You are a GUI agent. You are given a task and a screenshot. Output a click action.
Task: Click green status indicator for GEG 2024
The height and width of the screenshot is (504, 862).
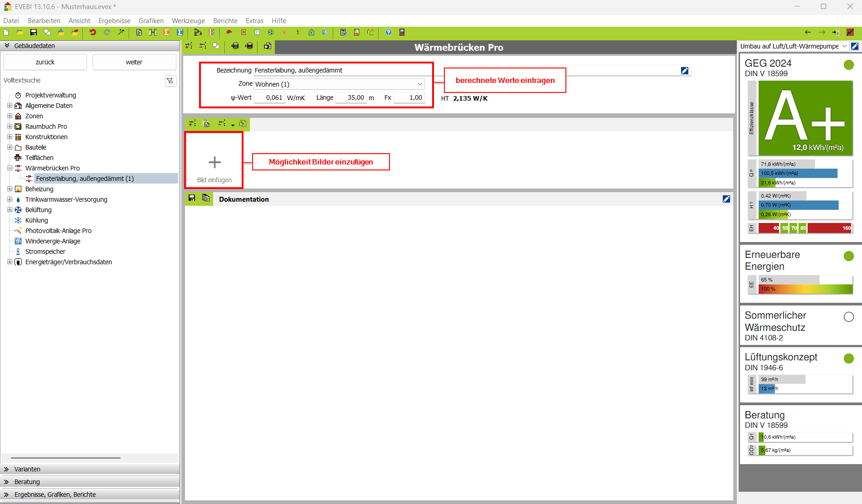pos(848,65)
